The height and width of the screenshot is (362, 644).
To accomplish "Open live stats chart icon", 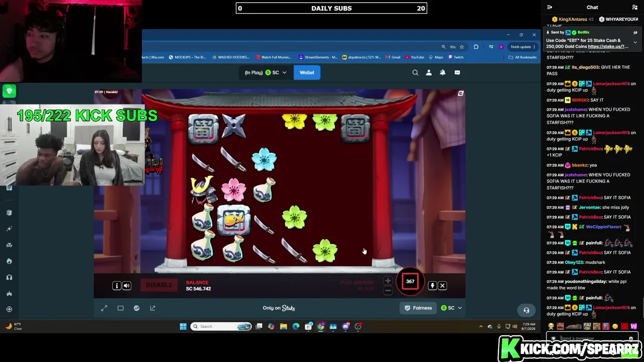I will (136, 308).
